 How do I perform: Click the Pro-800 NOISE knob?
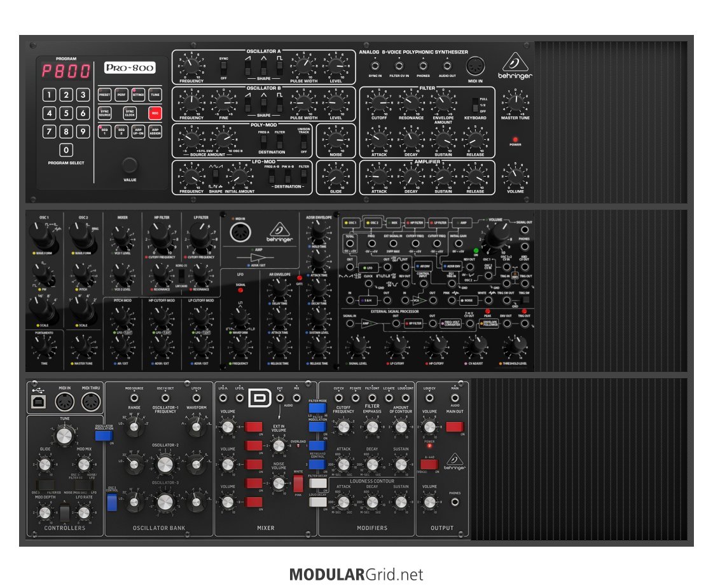(336, 139)
